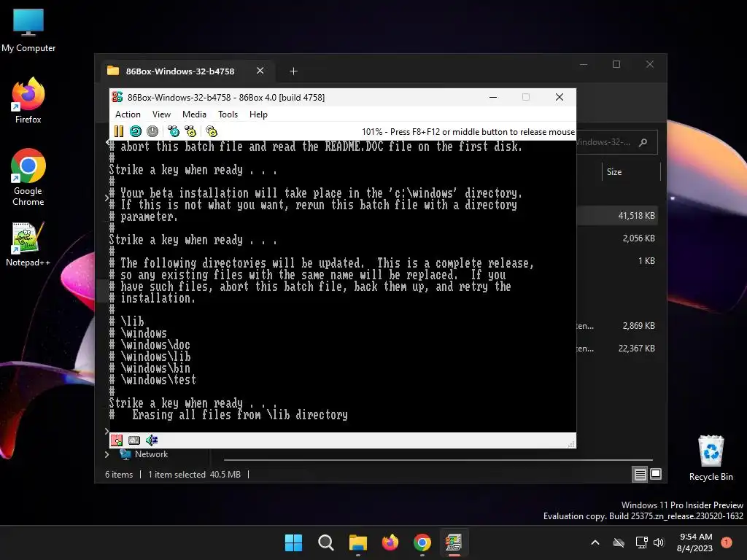This screenshot has width=747, height=560.
Task: Open the Google Chrome desktop shortcut
Action: (x=28, y=177)
